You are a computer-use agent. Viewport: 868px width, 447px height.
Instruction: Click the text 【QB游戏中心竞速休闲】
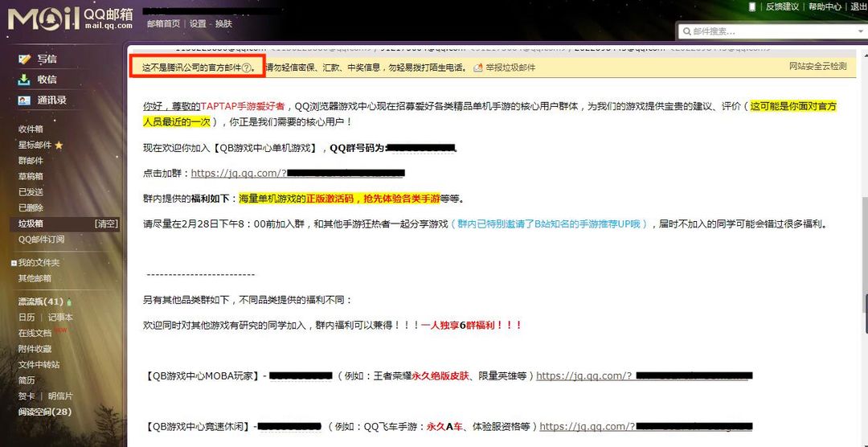(197, 427)
